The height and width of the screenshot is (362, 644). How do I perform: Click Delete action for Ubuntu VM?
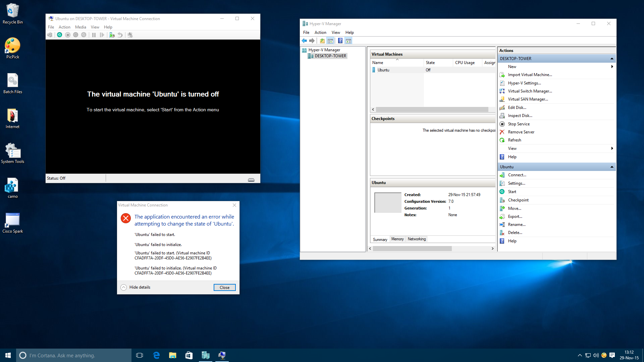(x=515, y=233)
